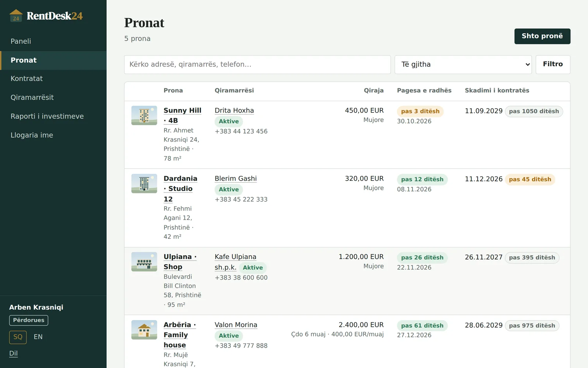Click the 'pas 975 ditësh' badge
The height and width of the screenshot is (368, 588).
click(x=532, y=326)
